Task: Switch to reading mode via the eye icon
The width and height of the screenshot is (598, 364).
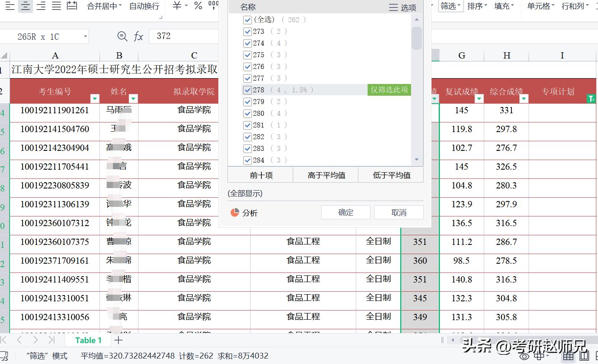Action: 524,356
